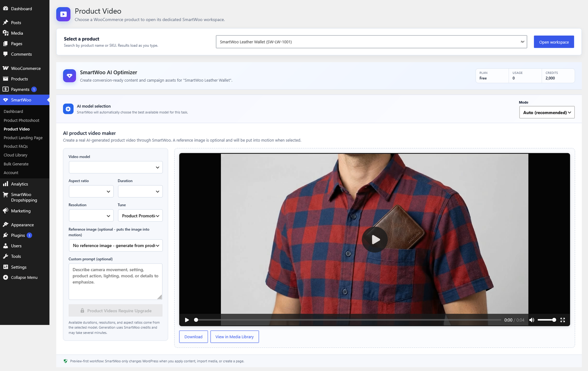Image resolution: width=588 pixels, height=371 pixels.
Task: Open the product selection dropdown
Action: (371, 42)
